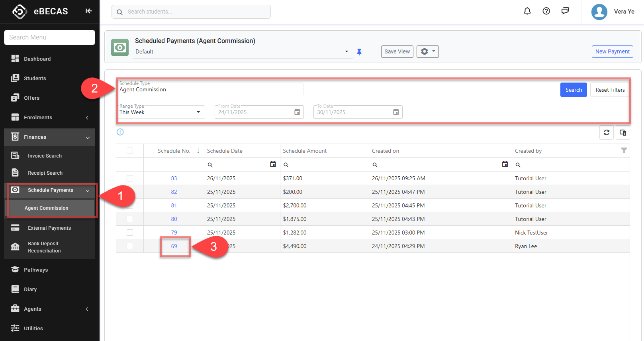The width and height of the screenshot is (644, 341).
Task: Check the select-all header checkbox
Action: click(130, 151)
